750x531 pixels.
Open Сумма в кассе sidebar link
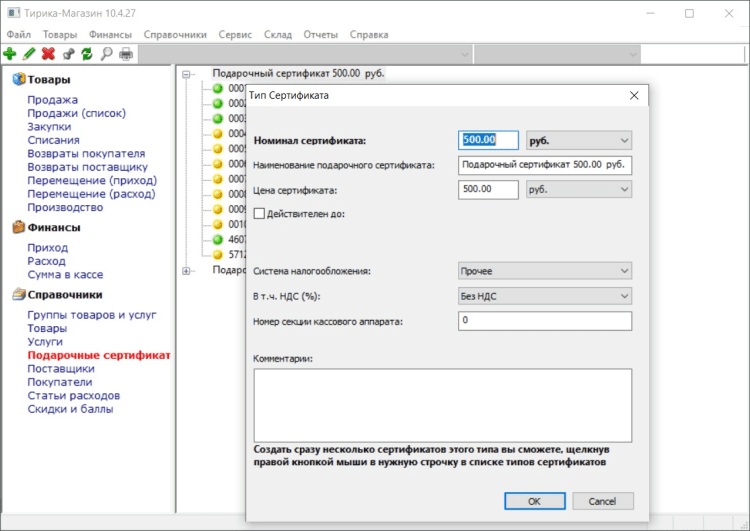[65, 274]
